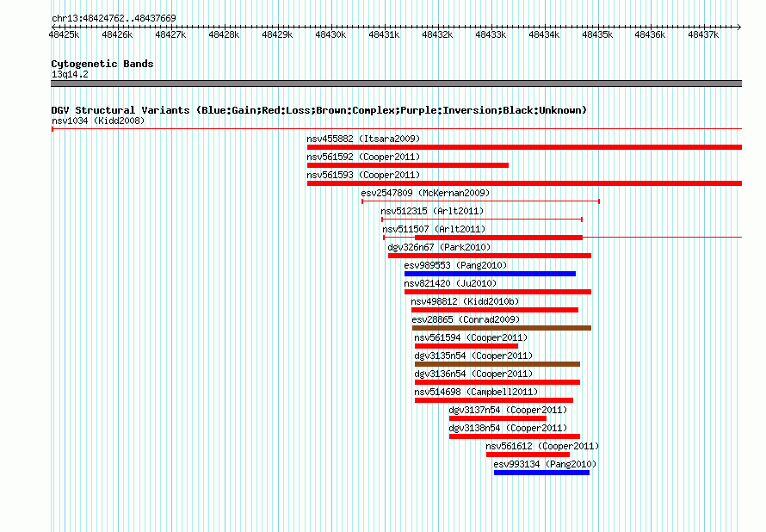Click the brown esv28865 (Conrad2009) complex bar
Image resolution: width=766 pixels, height=532 pixels.
[x=502, y=328]
